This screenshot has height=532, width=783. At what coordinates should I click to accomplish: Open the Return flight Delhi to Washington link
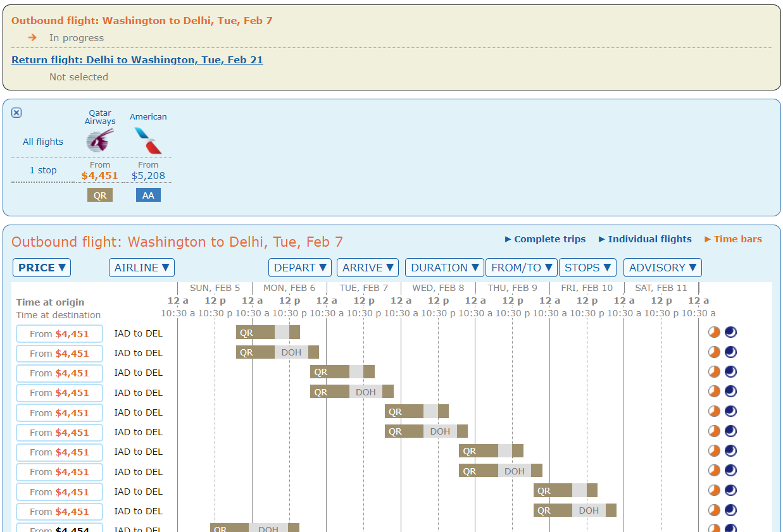click(x=137, y=60)
